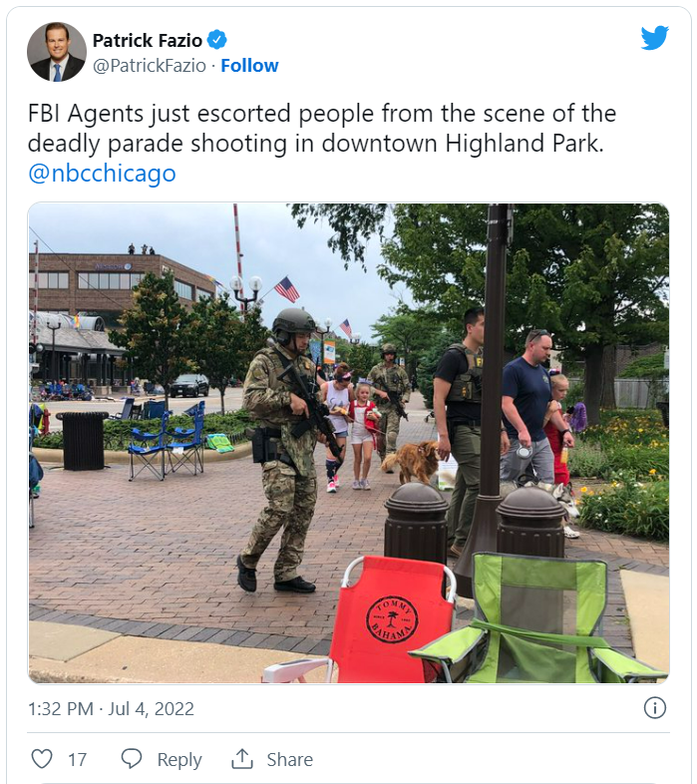The image size is (697, 784).
Task: Click the Share text label
Action: coord(289,759)
